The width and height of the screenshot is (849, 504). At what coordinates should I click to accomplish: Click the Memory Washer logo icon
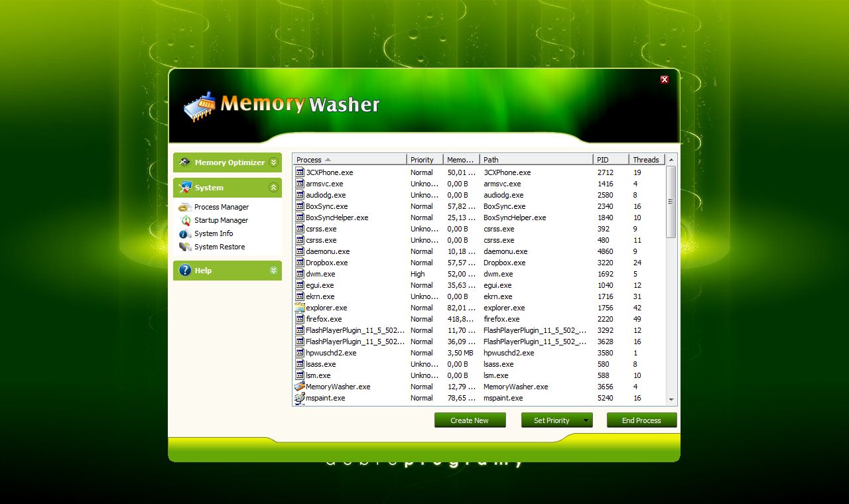pos(200,106)
